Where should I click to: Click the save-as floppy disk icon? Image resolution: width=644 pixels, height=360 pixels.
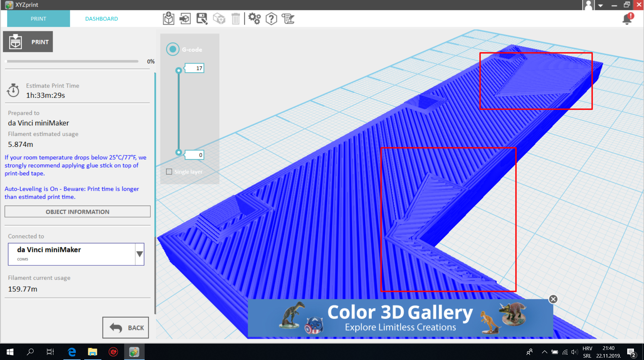[202, 18]
